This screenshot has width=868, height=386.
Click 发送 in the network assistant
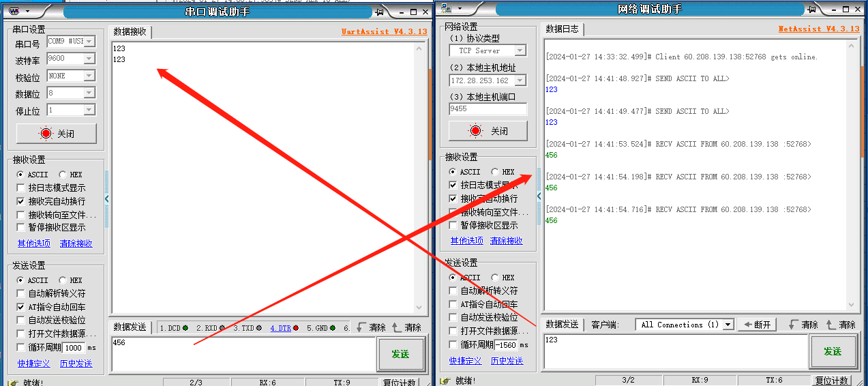(833, 351)
